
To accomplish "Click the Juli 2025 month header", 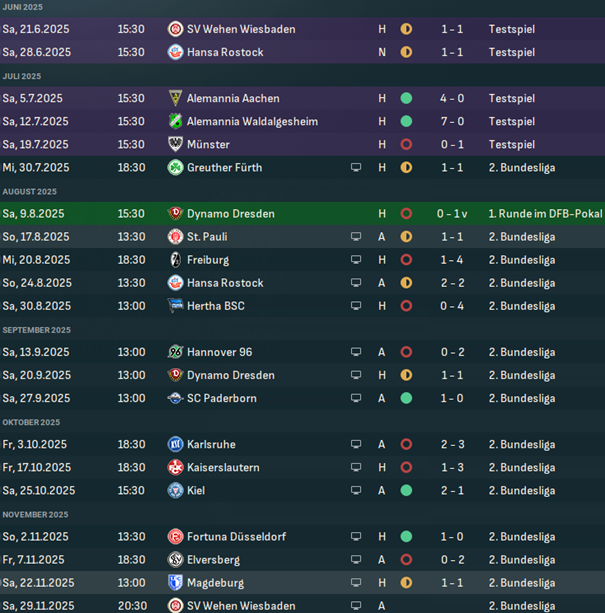I will pos(22,76).
